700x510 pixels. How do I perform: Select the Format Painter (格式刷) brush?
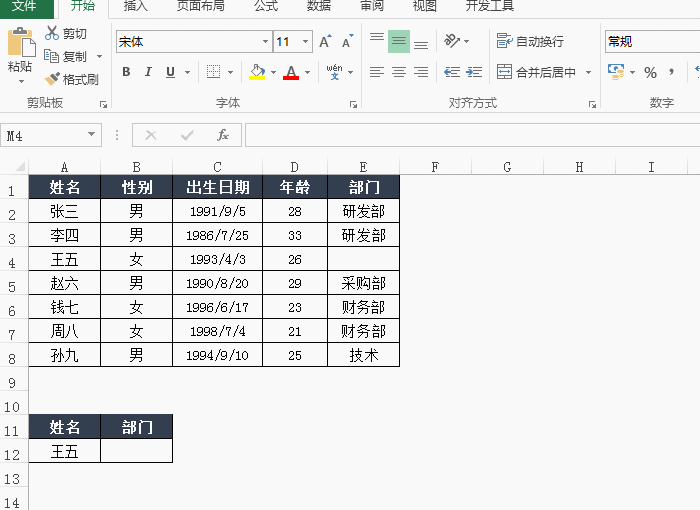(x=52, y=79)
